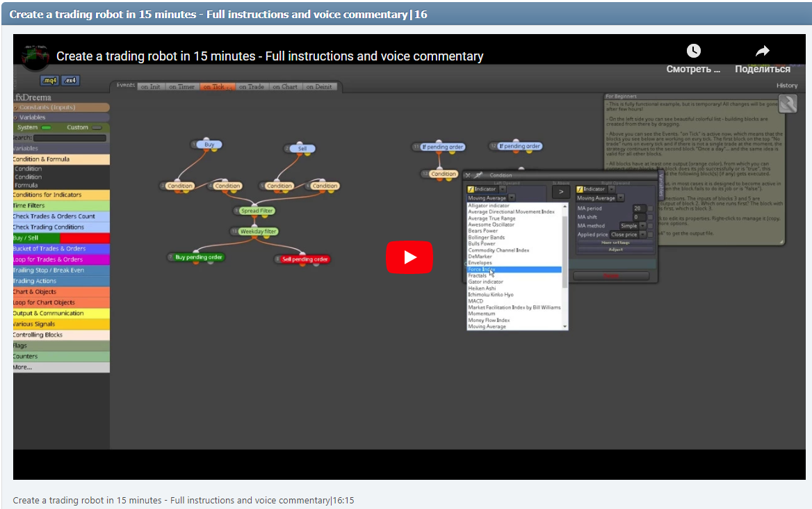Click the .ex4 export icon

click(70, 81)
